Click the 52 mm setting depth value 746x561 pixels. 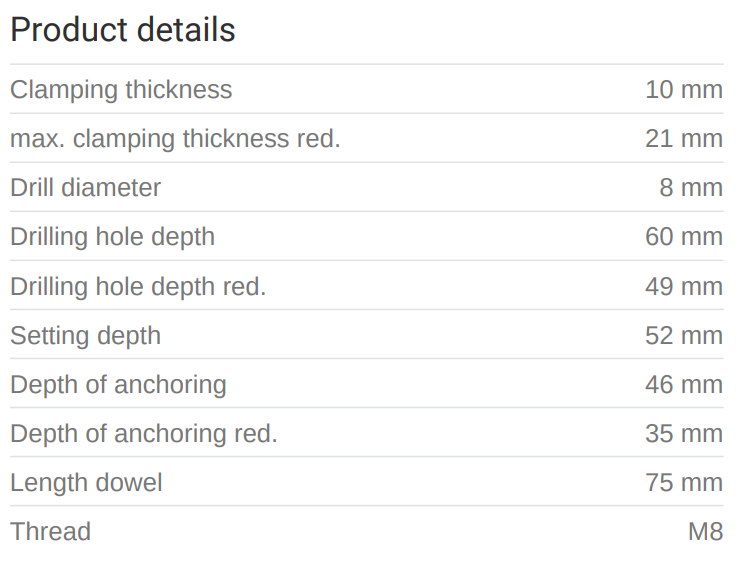tap(684, 335)
